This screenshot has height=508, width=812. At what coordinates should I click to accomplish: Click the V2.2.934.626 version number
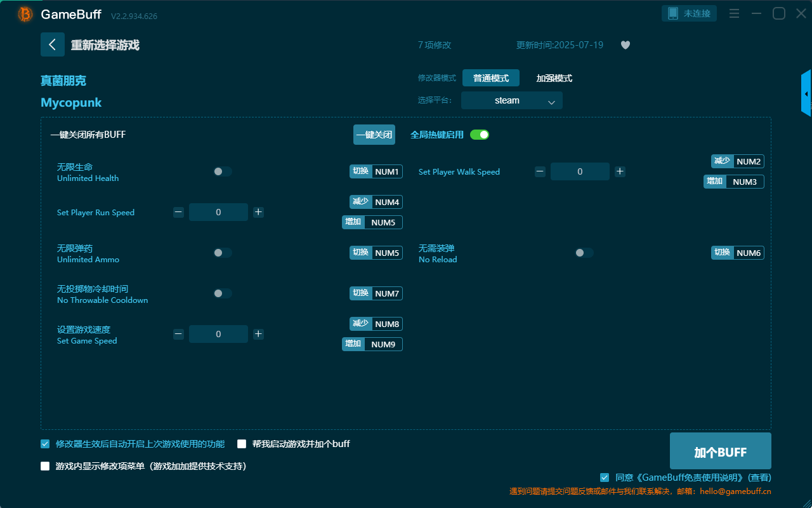coord(134,16)
